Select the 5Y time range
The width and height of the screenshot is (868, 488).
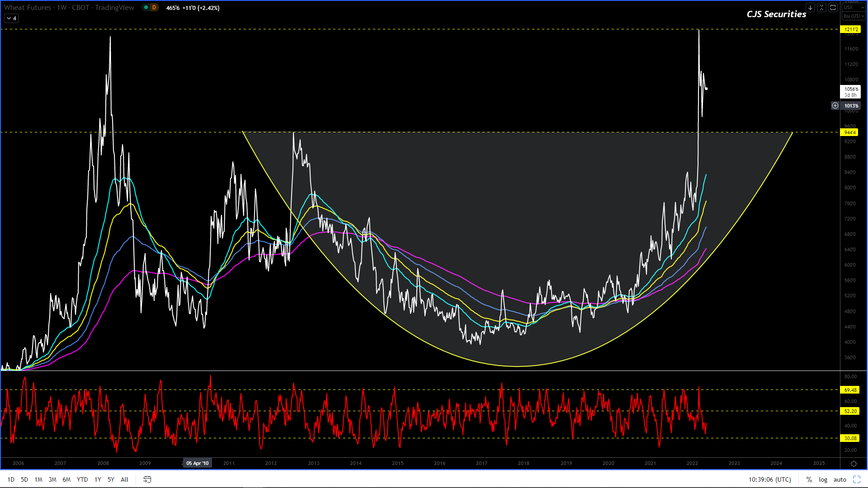[111, 479]
